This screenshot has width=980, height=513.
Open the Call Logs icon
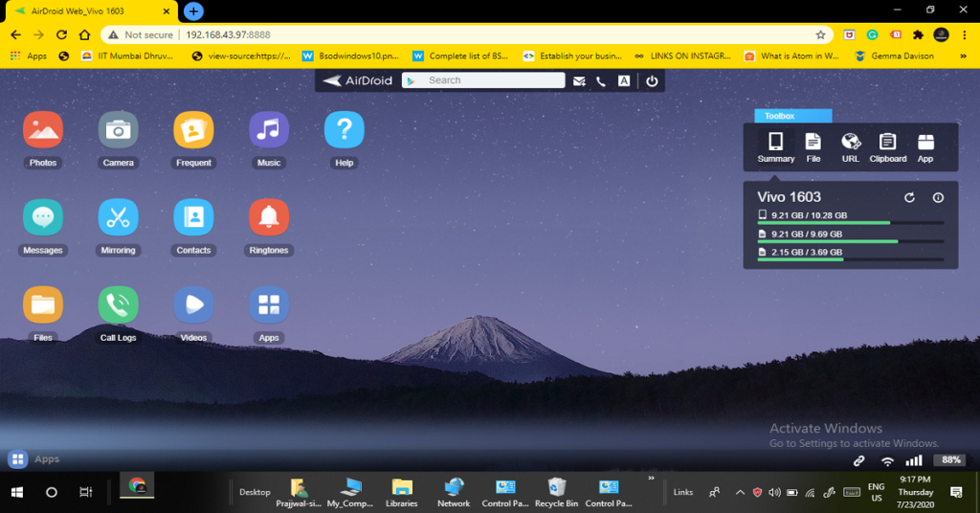118,305
